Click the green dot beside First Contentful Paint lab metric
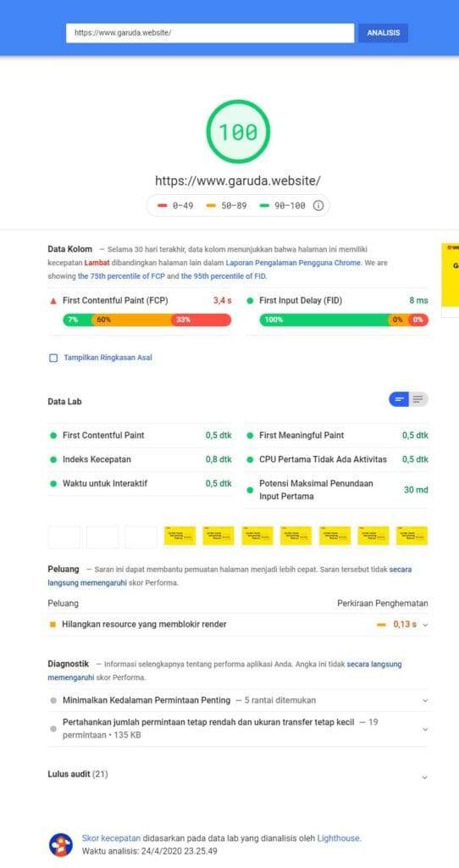The height and width of the screenshot is (868, 459). (53, 436)
